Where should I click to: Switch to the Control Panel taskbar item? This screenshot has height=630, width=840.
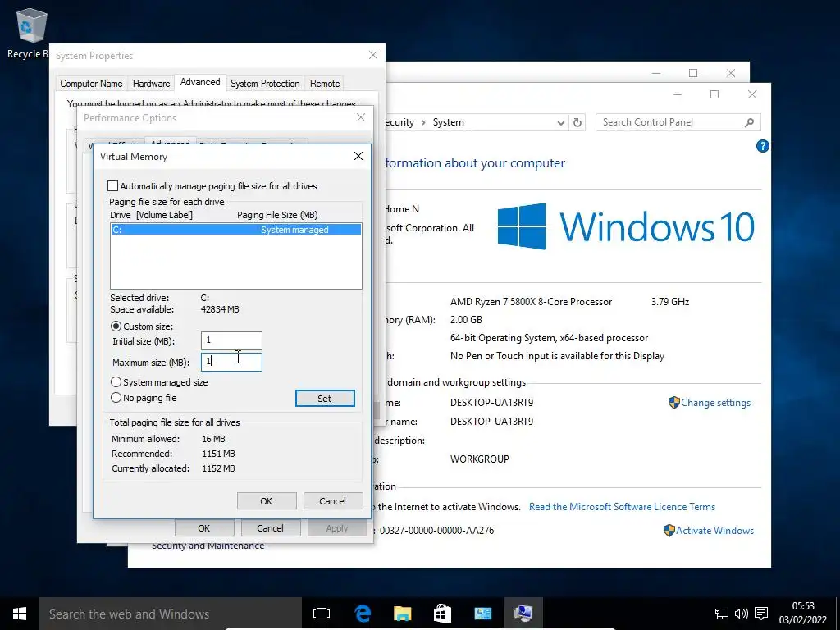coord(482,614)
